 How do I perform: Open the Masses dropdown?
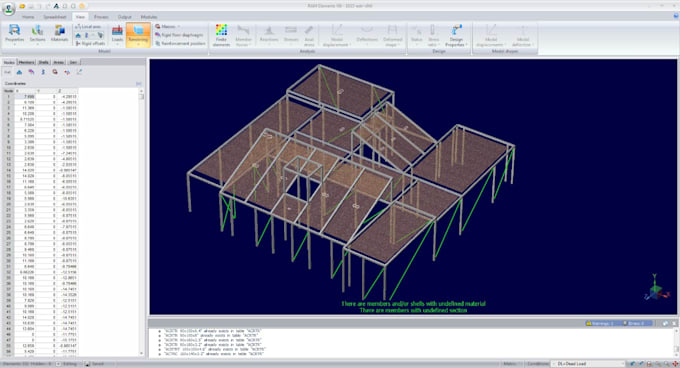(x=168, y=26)
